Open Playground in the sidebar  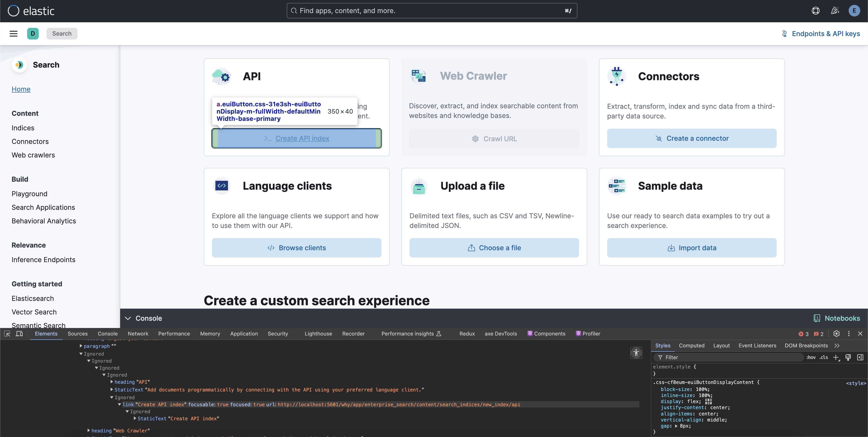point(29,194)
